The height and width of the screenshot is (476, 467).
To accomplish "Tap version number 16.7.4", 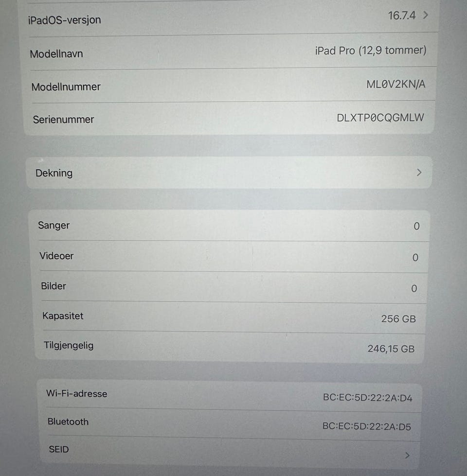I will pos(401,16).
